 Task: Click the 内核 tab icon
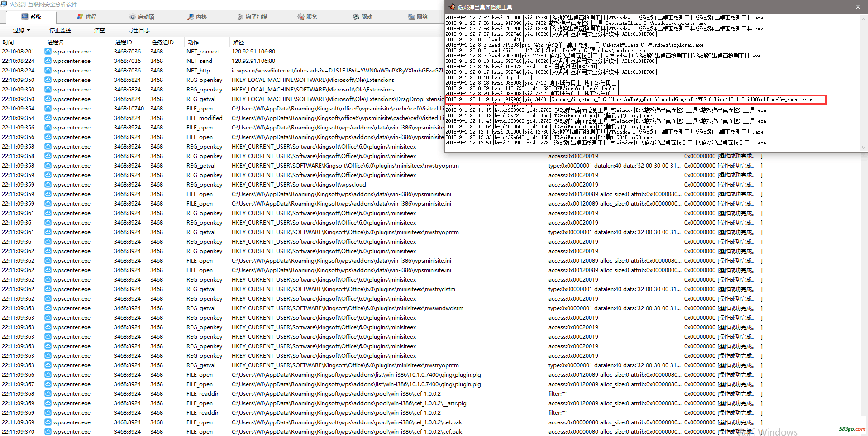[x=191, y=17]
